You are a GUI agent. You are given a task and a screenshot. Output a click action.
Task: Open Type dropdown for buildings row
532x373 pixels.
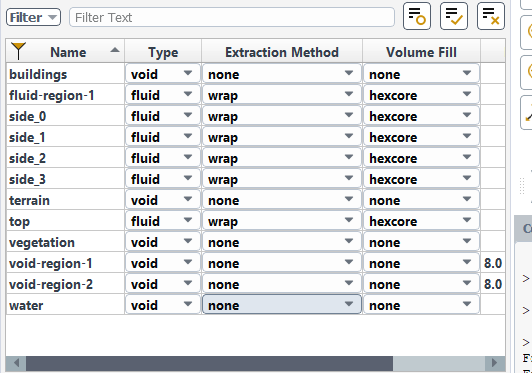coord(163,74)
